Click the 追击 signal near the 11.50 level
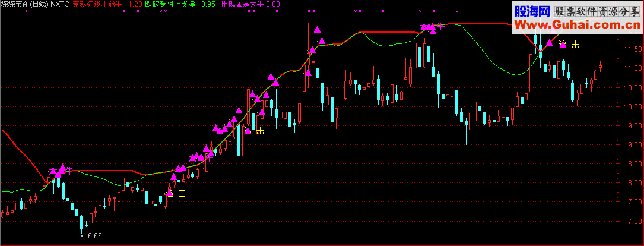This screenshot has height=246, width=644. pos(570,45)
